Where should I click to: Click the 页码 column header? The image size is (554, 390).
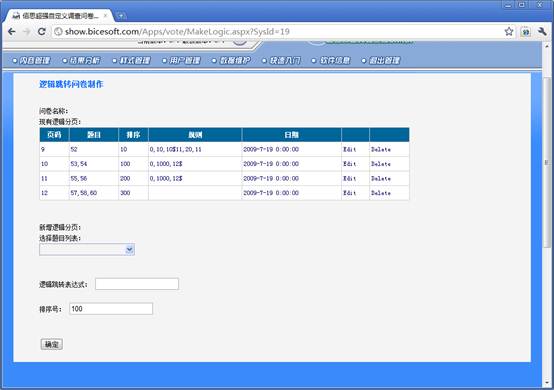54,135
